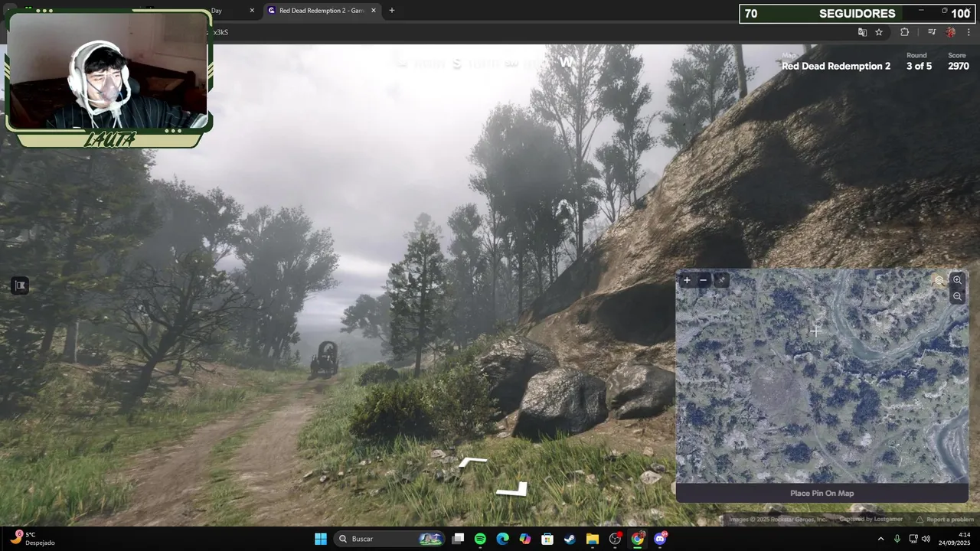Toggle the map pin sticky button
Viewport: 980px width, 551px height.
[x=721, y=280]
